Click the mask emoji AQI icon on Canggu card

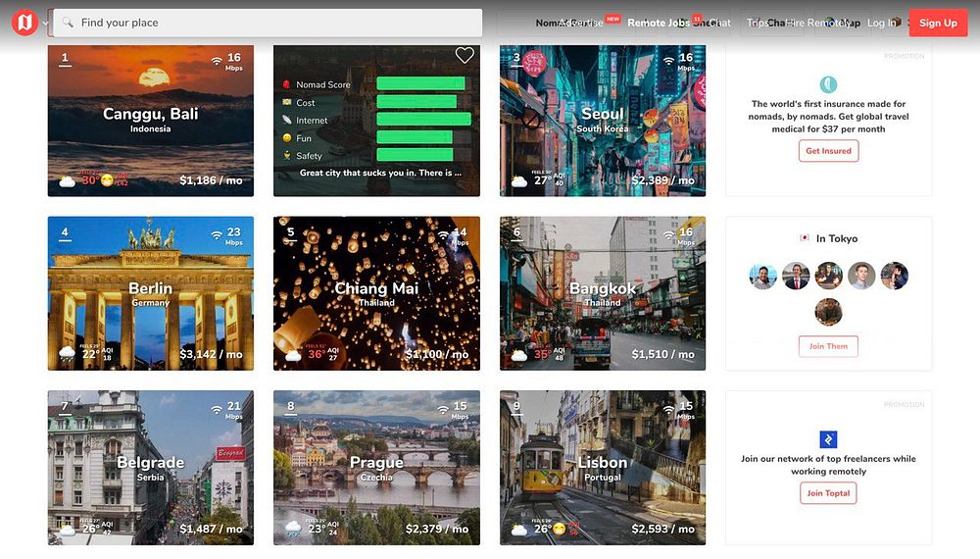point(107,180)
